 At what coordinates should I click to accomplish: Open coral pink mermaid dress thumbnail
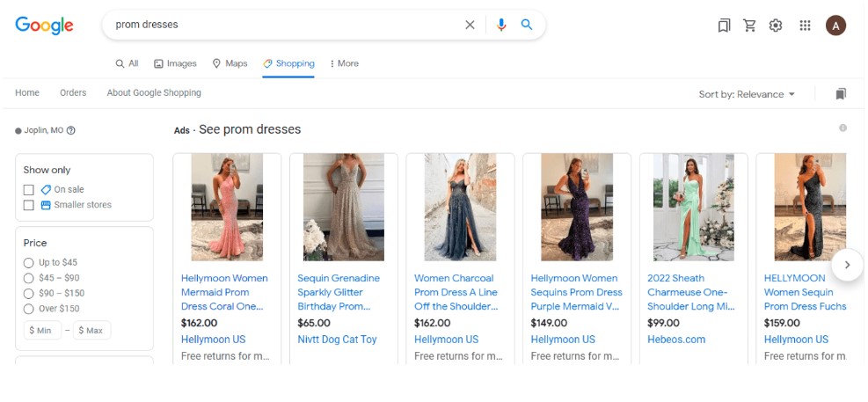point(227,207)
